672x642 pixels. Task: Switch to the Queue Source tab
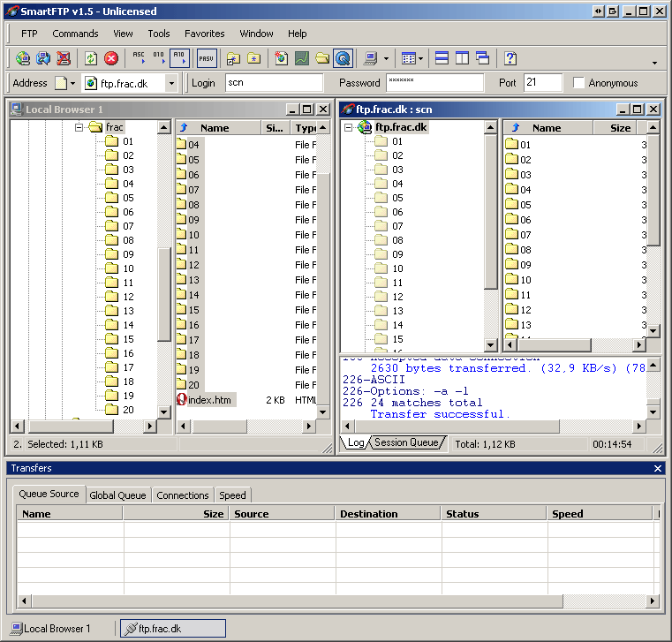(49, 495)
